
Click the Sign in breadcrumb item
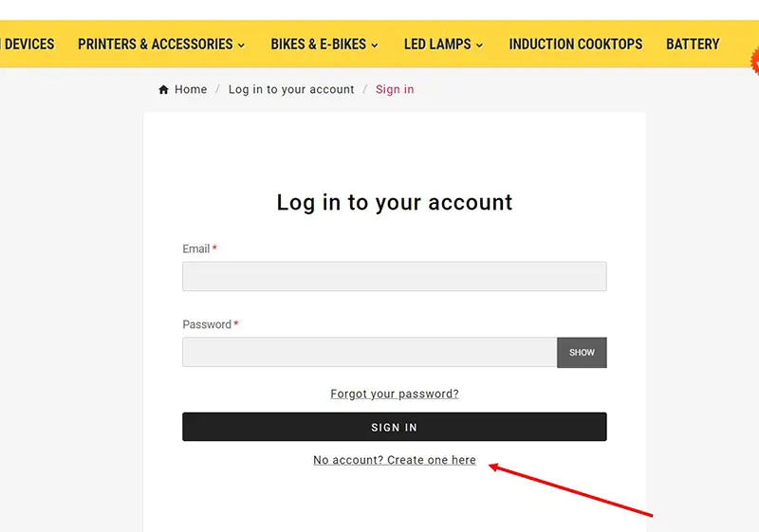pos(395,89)
